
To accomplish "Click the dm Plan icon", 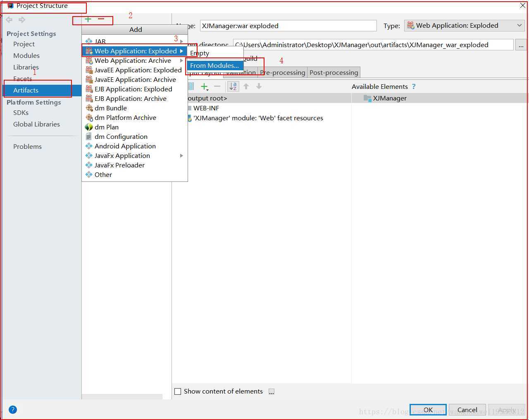I will point(89,127).
